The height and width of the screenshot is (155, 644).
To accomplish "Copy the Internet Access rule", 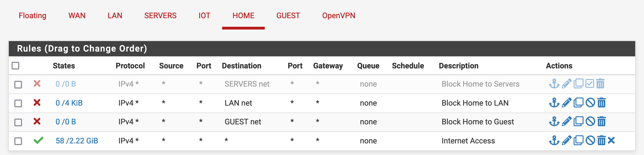I will point(578,140).
